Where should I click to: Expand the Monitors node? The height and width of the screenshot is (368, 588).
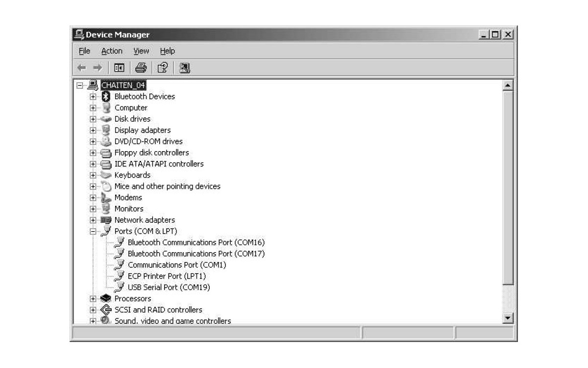(x=93, y=209)
